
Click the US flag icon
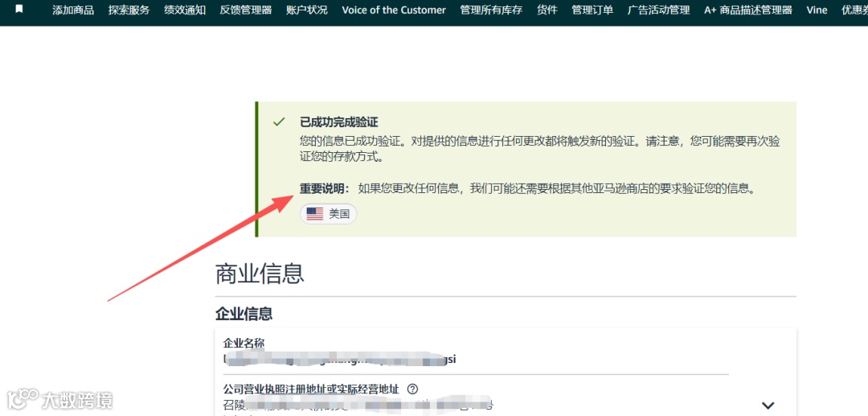click(x=315, y=214)
